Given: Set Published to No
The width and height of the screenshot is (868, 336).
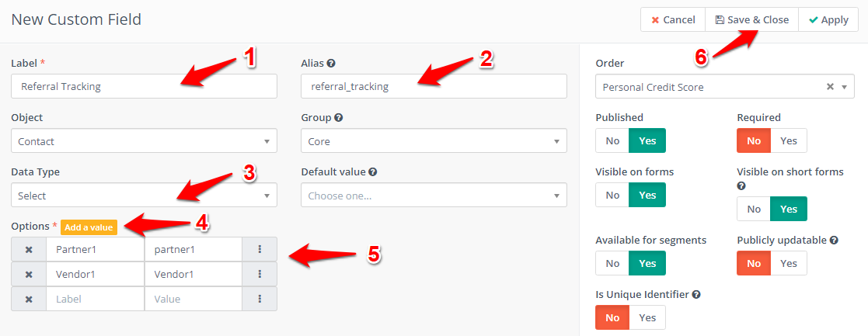Looking at the screenshot, I should (612, 141).
